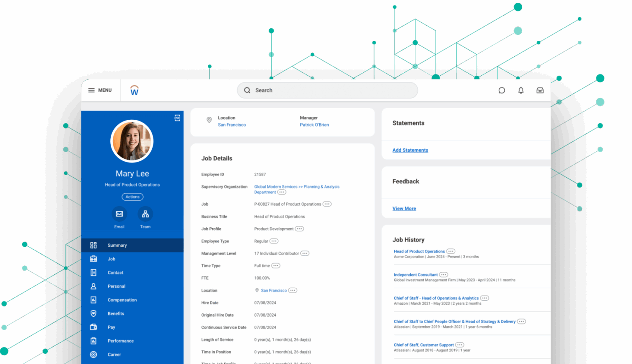Open the notifications bell
Image resolution: width=632 pixels, height=364 pixels.
tap(520, 90)
